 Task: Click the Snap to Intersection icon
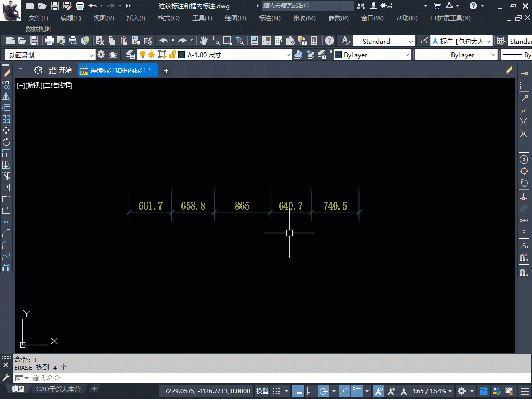(524, 122)
